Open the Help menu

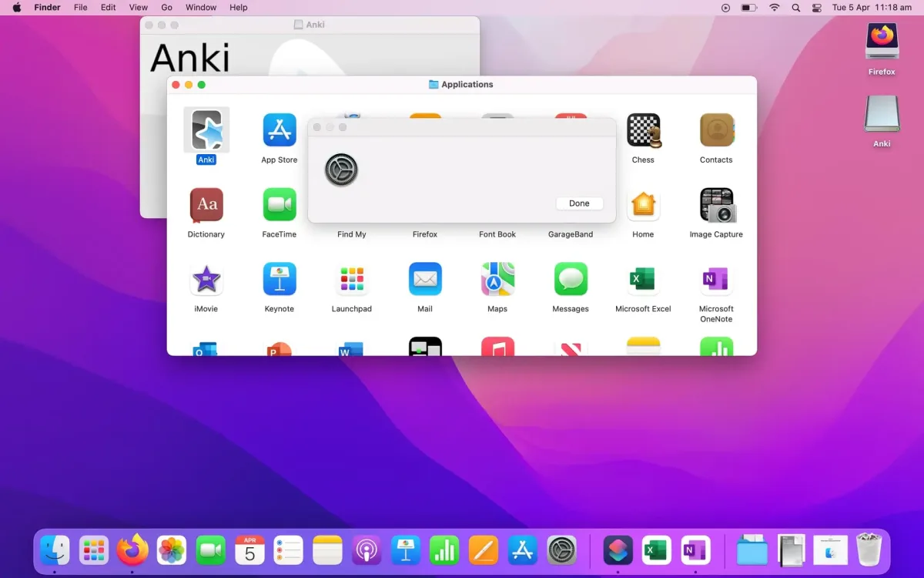tap(239, 8)
